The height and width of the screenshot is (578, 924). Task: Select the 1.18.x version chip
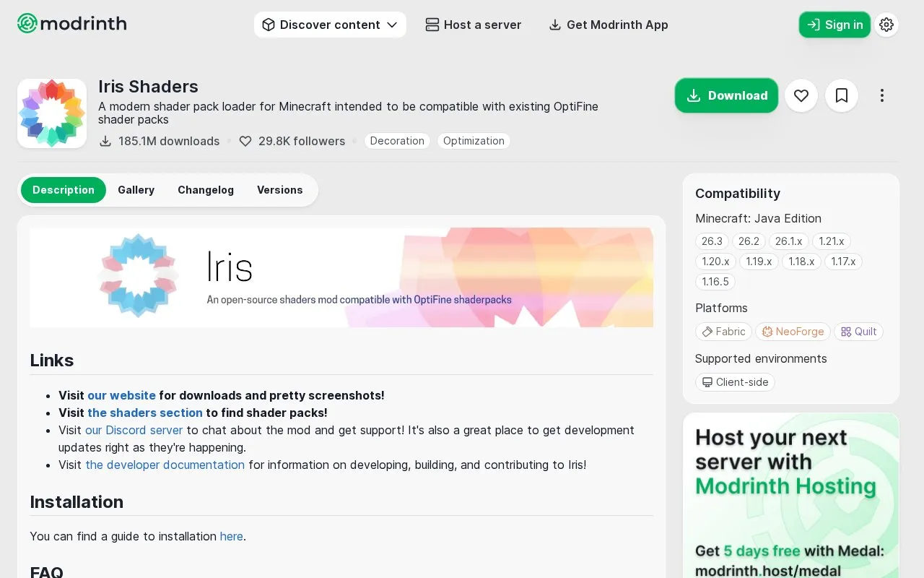point(801,262)
